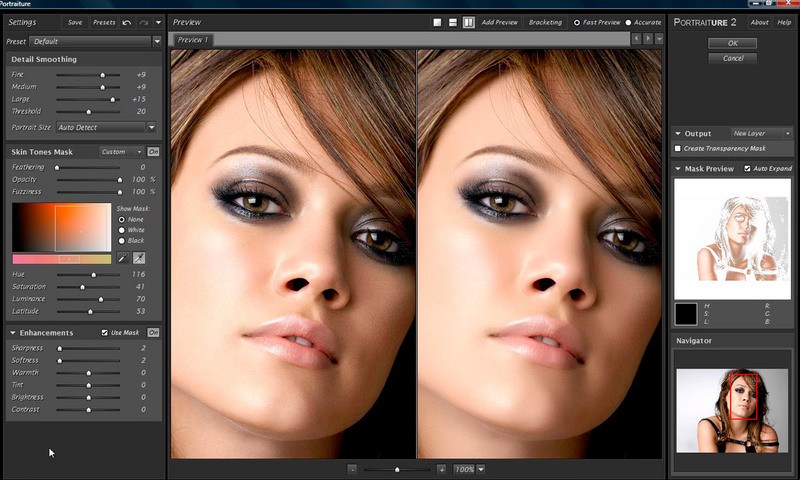Go to next preview tab arrow

(x=647, y=39)
